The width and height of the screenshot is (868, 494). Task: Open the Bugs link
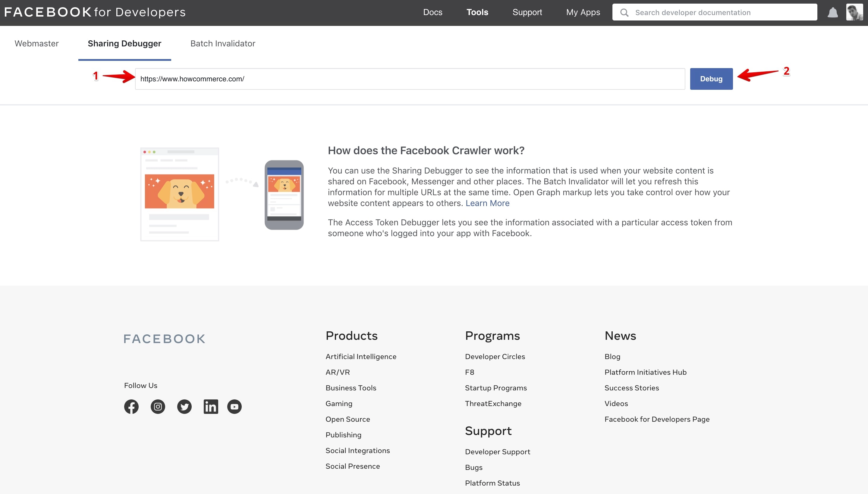473,467
